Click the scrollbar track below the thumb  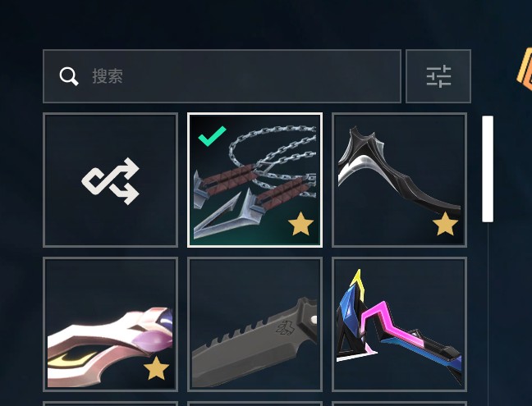click(x=488, y=313)
